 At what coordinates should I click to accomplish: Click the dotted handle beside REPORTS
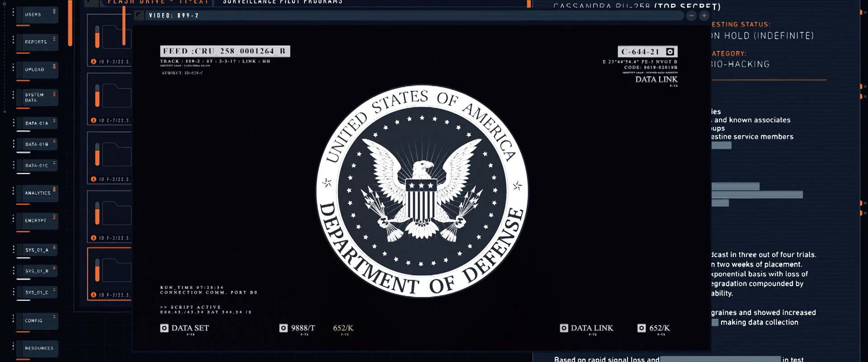tap(13, 40)
